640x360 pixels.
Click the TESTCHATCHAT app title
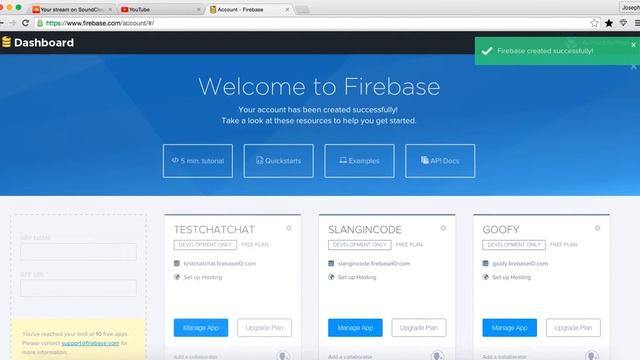[x=214, y=230]
